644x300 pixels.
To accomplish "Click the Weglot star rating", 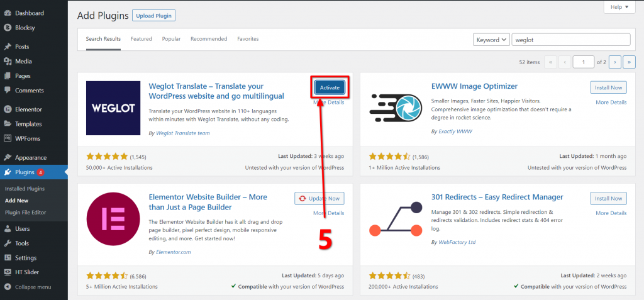I will pos(107,157).
